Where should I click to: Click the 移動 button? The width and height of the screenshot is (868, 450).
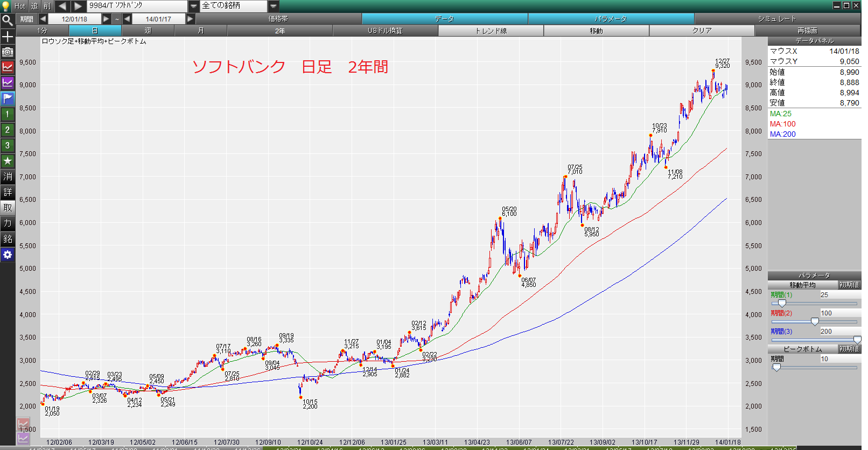(x=597, y=31)
